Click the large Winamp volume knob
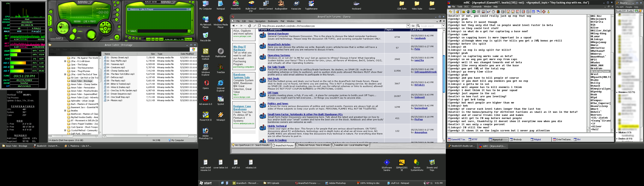 tap(91, 35)
